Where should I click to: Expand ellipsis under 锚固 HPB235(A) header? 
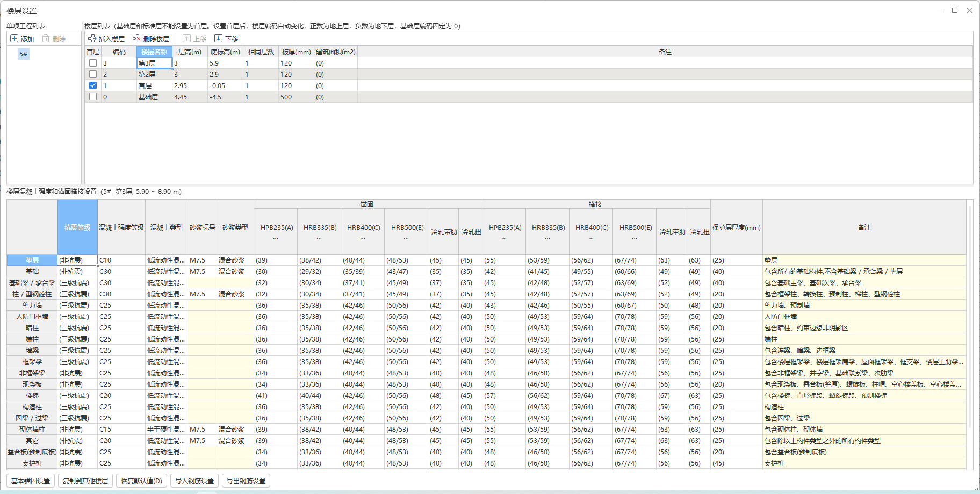[x=276, y=237]
